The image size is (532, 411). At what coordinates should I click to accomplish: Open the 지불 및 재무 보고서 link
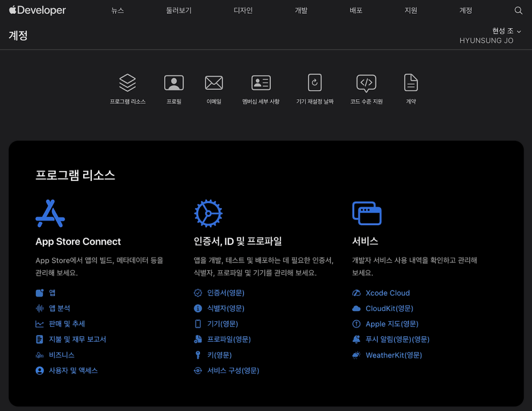77,339
